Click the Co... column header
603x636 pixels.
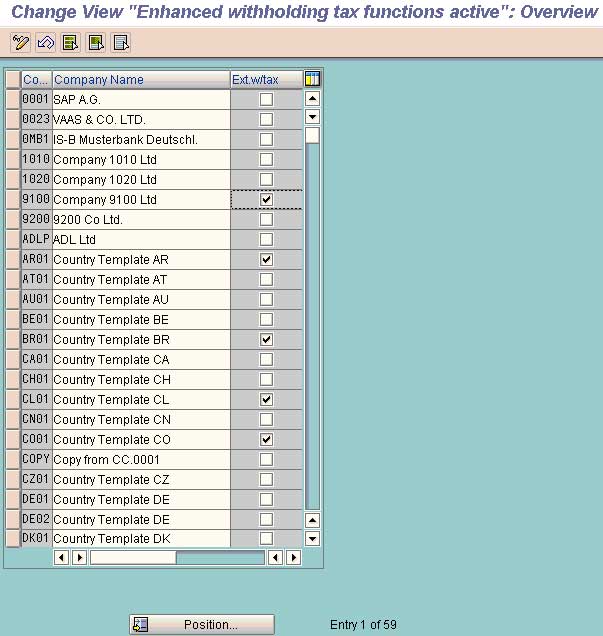(36, 80)
